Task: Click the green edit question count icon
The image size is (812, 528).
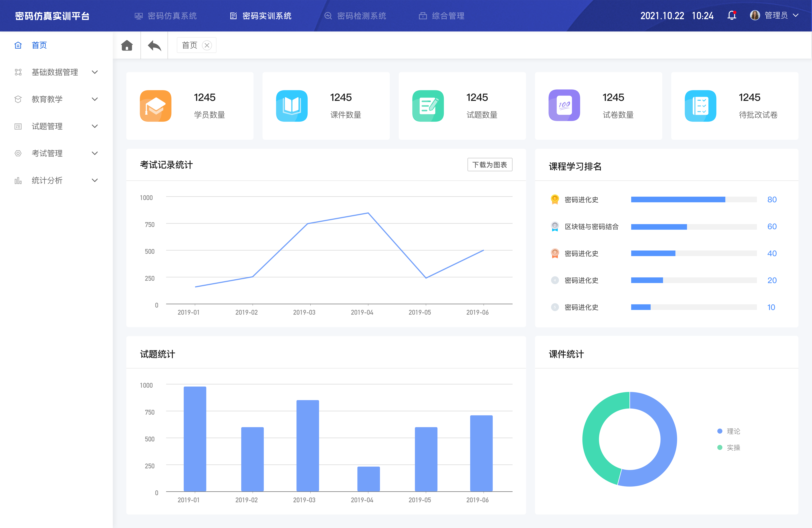Action: click(428, 106)
